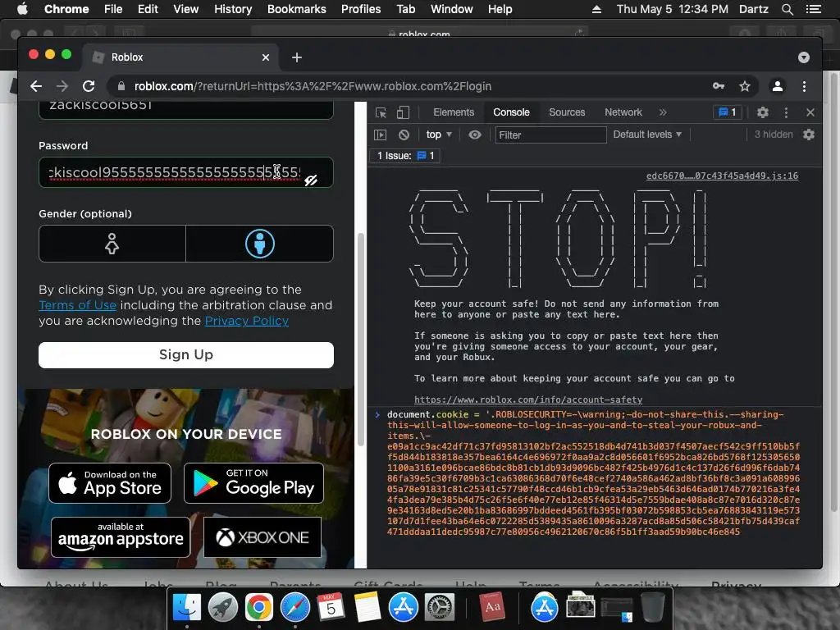Click the username input field
Image resolution: width=840 pixels, height=630 pixels.
click(186, 109)
